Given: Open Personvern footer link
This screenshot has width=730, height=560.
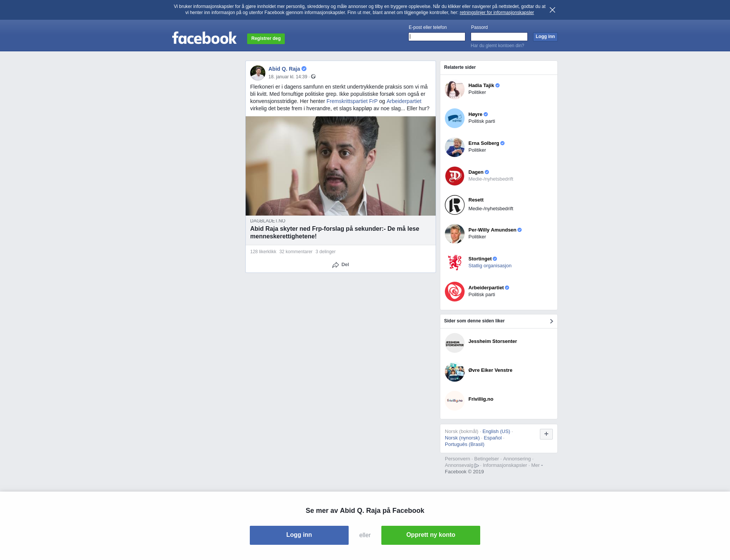Looking at the screenshot, I should [457, 459].
